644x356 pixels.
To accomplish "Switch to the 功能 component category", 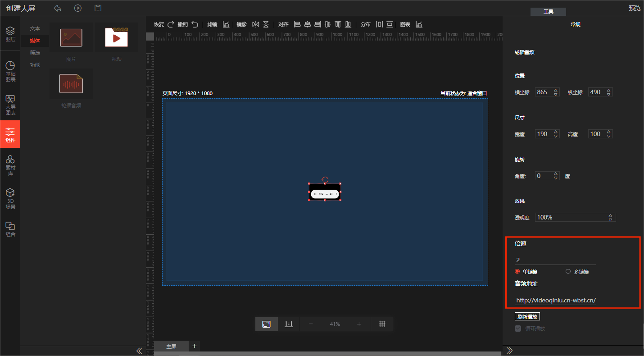I will point(35,65).
